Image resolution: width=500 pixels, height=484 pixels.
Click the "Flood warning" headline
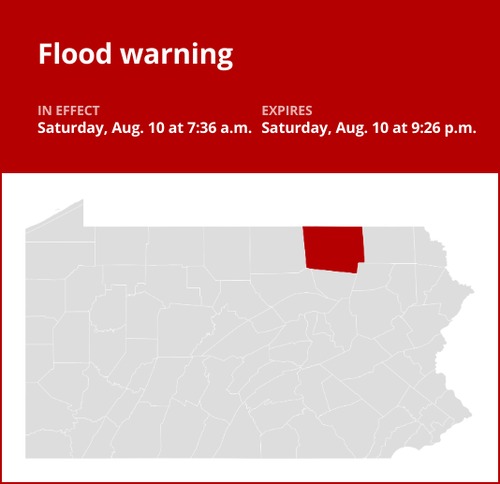pos(135,54)
